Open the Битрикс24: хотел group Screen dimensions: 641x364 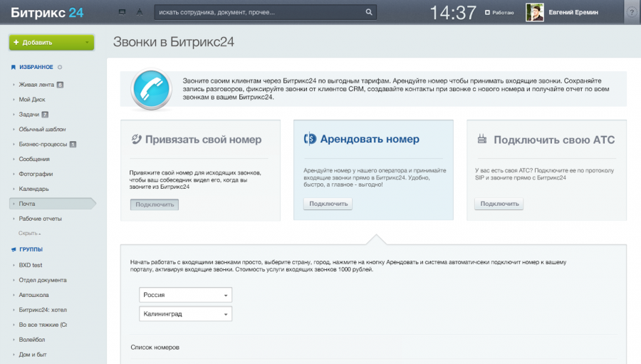43,310
